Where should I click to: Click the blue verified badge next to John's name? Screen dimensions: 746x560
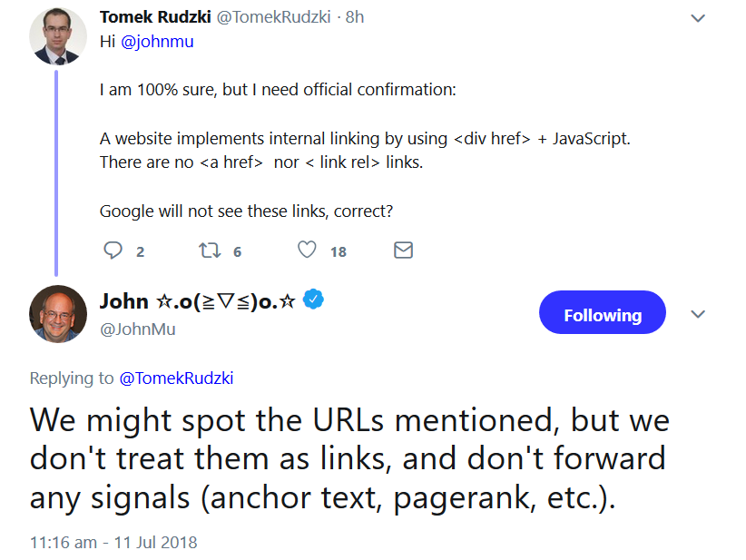(313, 299)
